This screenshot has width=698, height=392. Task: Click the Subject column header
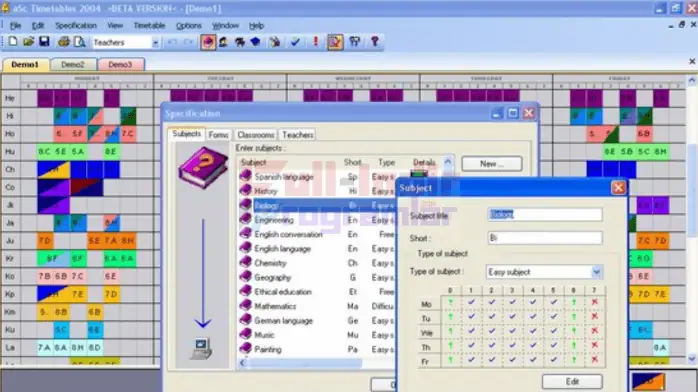click(253, 162)
